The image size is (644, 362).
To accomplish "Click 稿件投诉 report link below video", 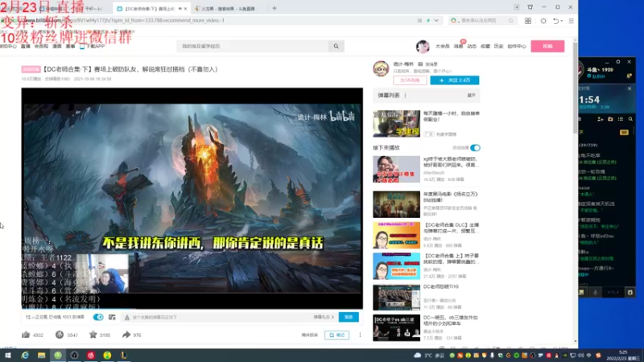I will 310,335.
